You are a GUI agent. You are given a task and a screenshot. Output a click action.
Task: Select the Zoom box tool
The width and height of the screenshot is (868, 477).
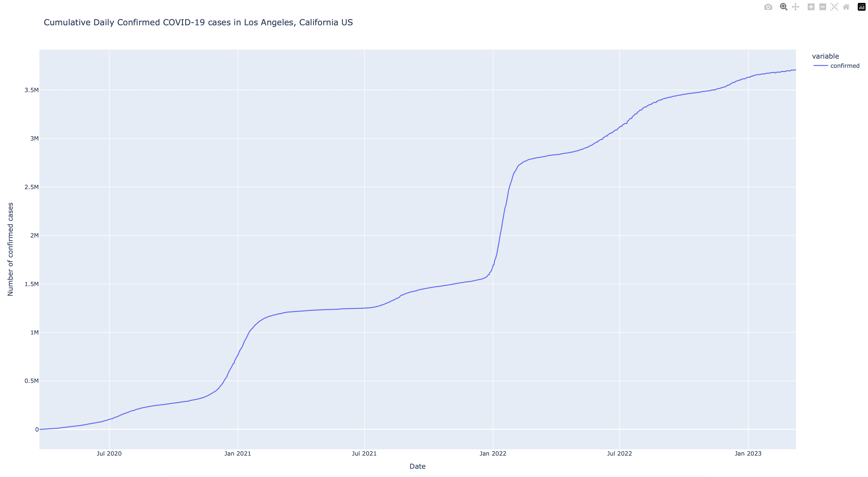point(783,7)
